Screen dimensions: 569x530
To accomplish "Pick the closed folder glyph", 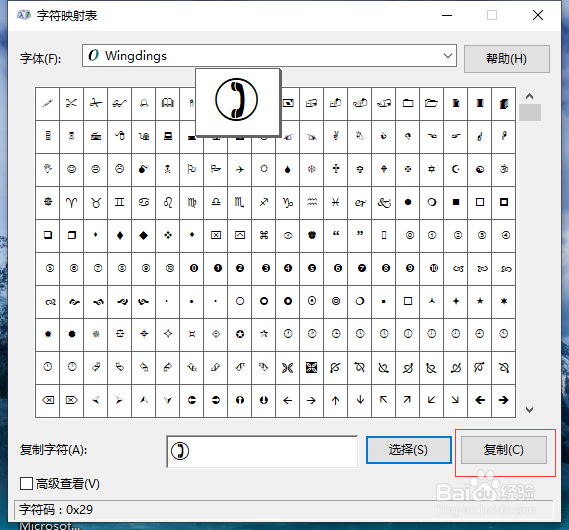I will pos(408,104).
